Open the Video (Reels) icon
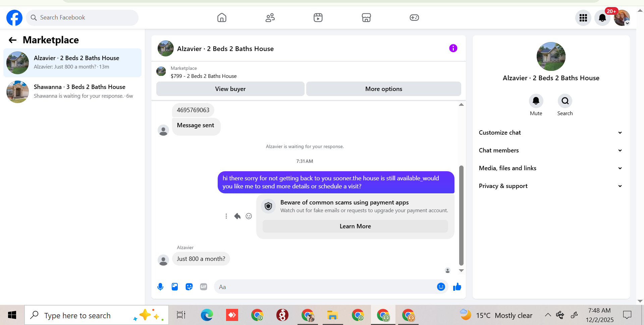The height and width of the screenshot is (325, 644). point(318,17)
